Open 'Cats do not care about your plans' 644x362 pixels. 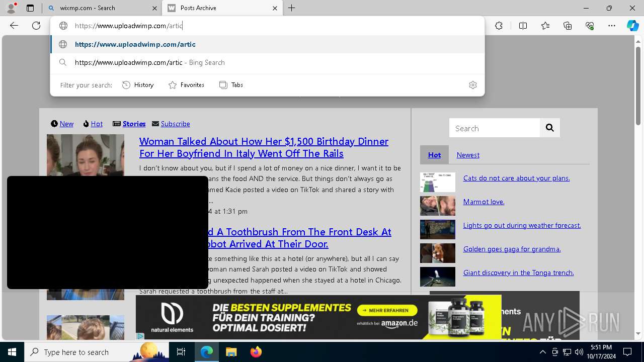[x=516, y=178]
